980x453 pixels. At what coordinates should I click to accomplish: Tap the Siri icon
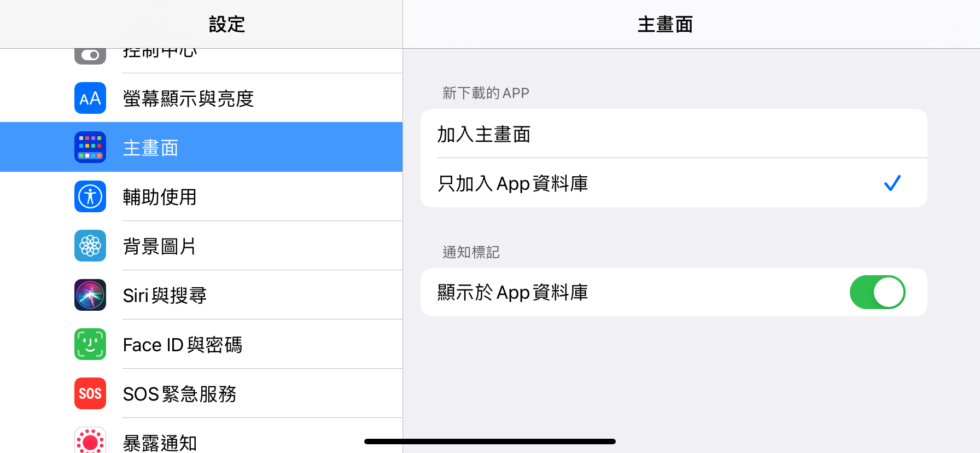coord(90,295)
